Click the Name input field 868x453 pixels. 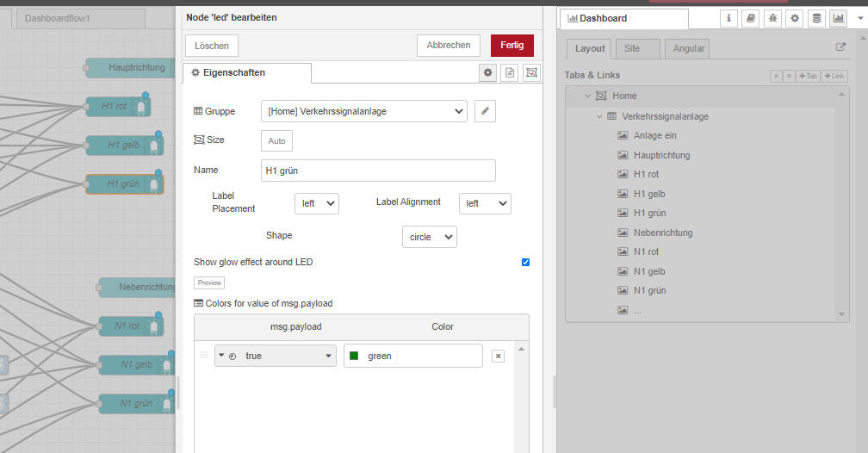point(378,171)
